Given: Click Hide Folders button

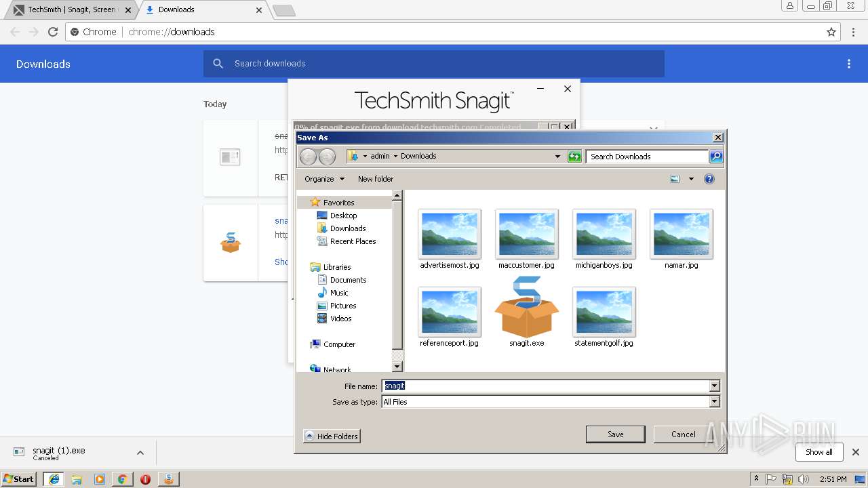Looking at the screenshot, I should (x=332, y=436).
